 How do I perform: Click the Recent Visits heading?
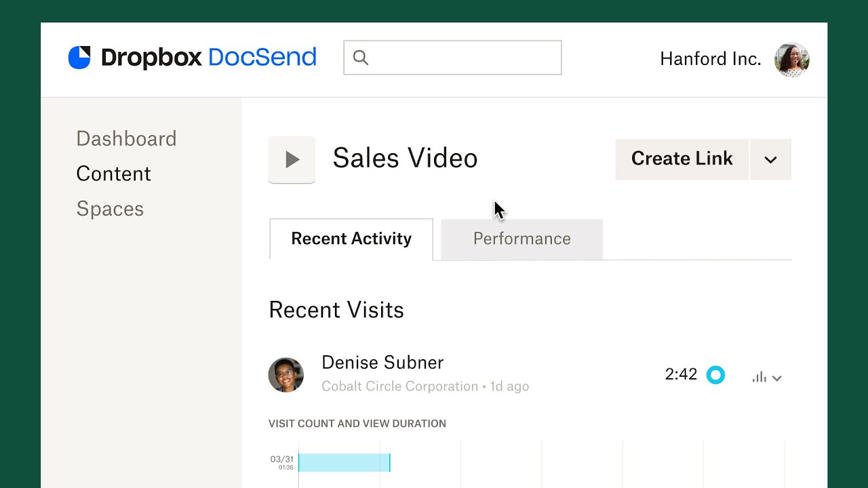click(x=336, y=310)
